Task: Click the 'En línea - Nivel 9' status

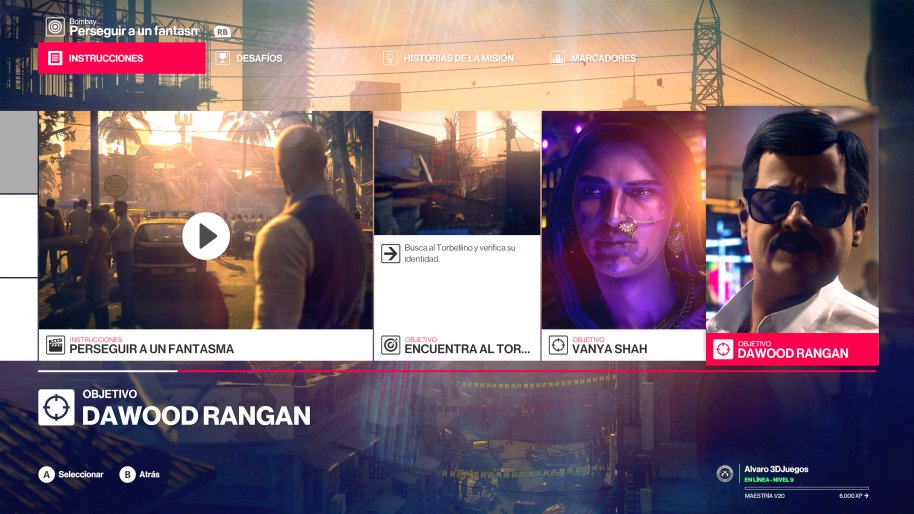Action: 769,480
